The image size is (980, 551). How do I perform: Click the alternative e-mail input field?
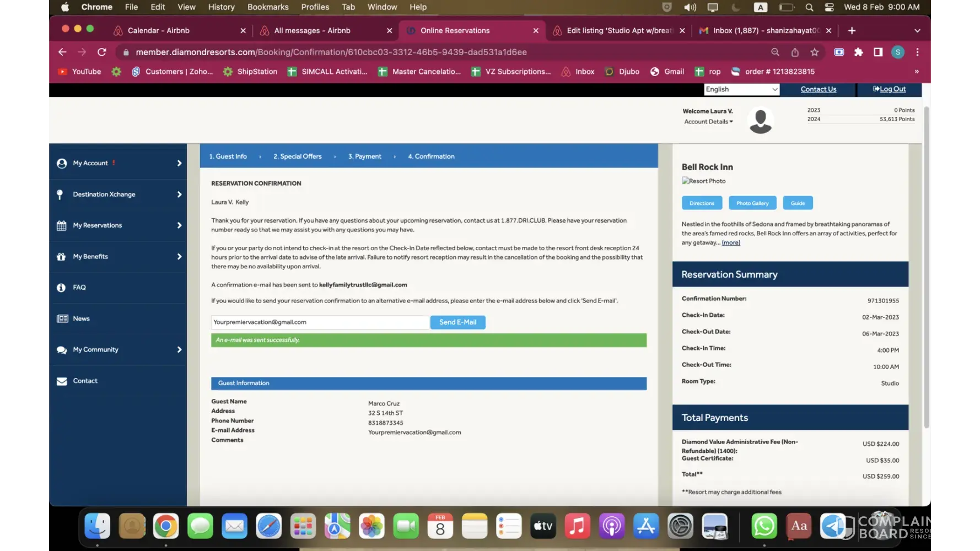pos(320,322)
